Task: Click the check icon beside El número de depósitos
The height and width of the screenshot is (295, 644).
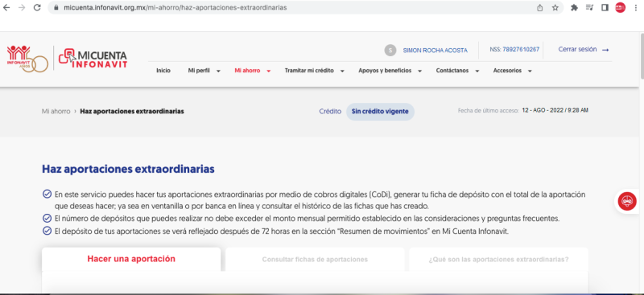Action: coord(47,218)
